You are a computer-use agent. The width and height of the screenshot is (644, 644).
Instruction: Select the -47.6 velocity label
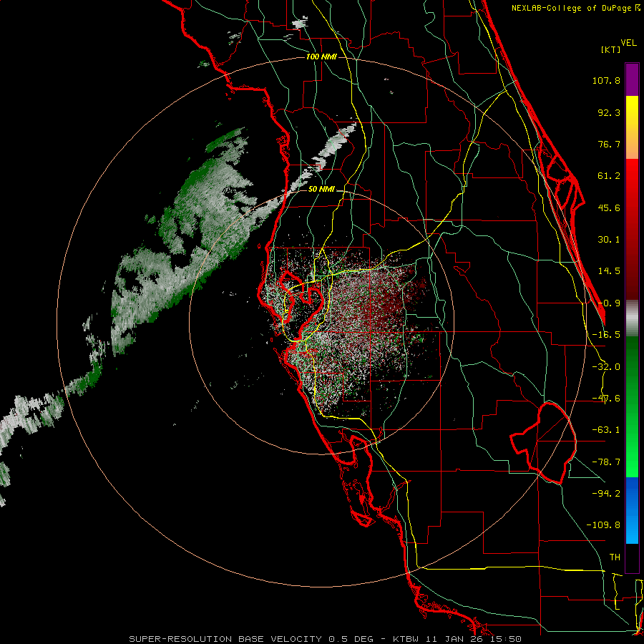click(x=606, y=399)
